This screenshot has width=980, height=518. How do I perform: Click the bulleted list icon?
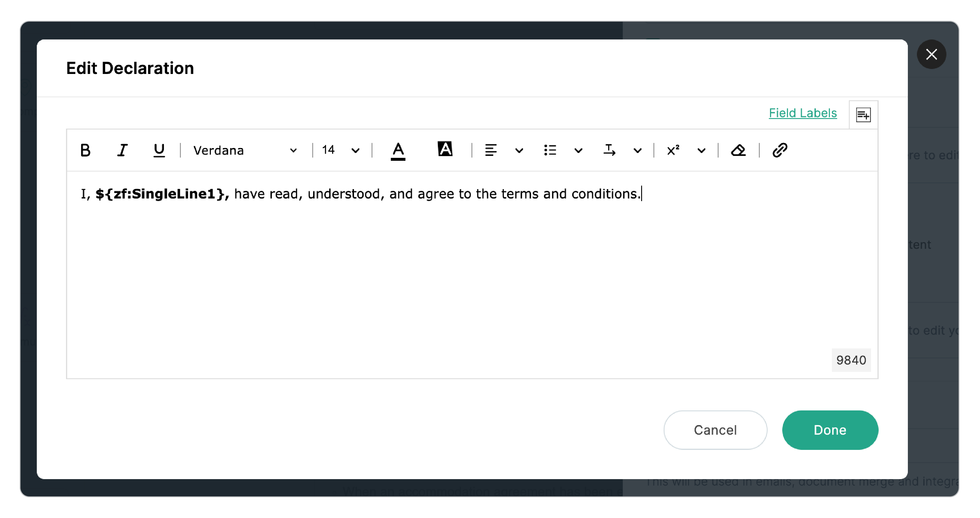550,150
